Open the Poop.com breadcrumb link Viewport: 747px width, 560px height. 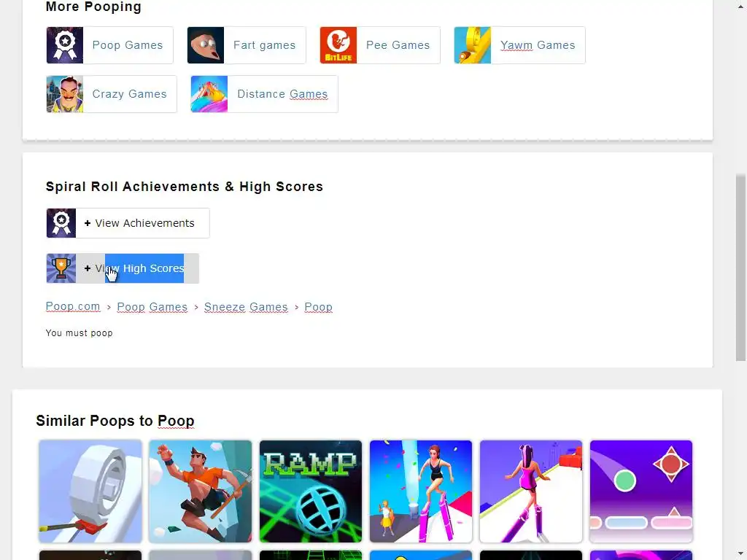point(73,307)
